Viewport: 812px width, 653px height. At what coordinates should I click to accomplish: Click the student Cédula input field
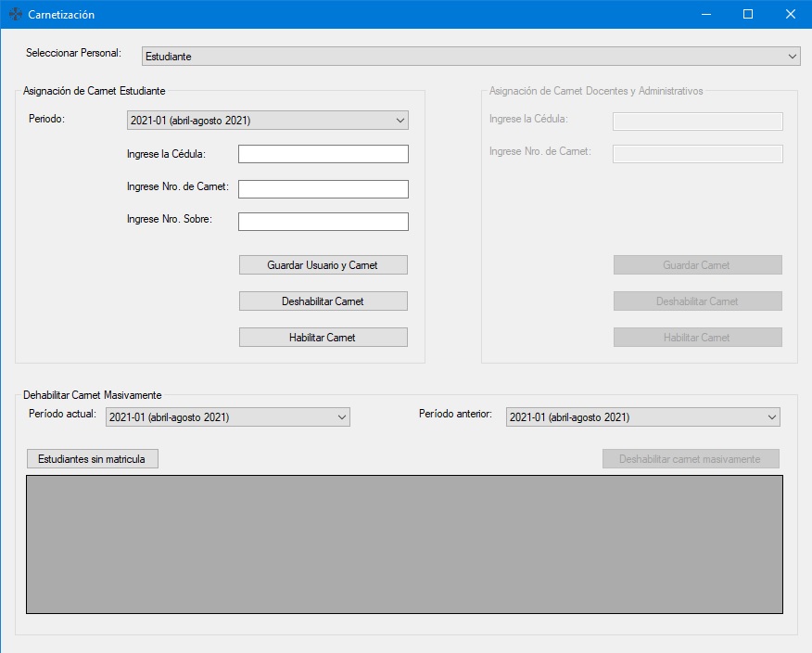point(323,154)
